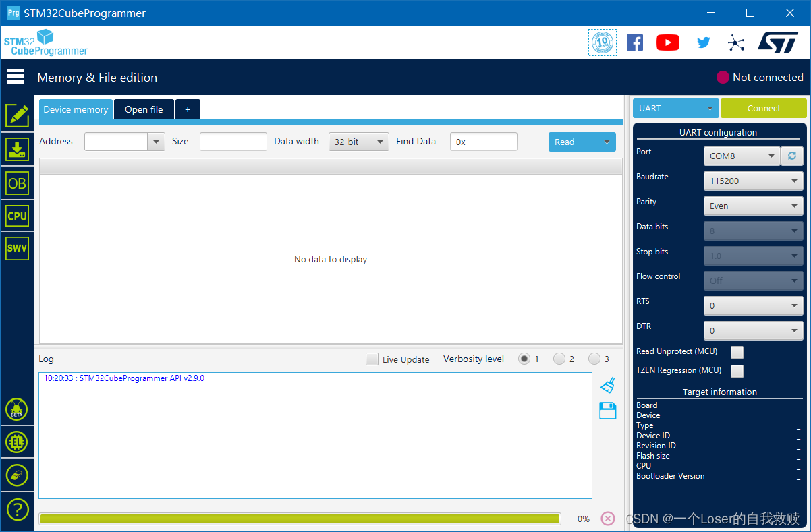Click the Connect button

764,108
